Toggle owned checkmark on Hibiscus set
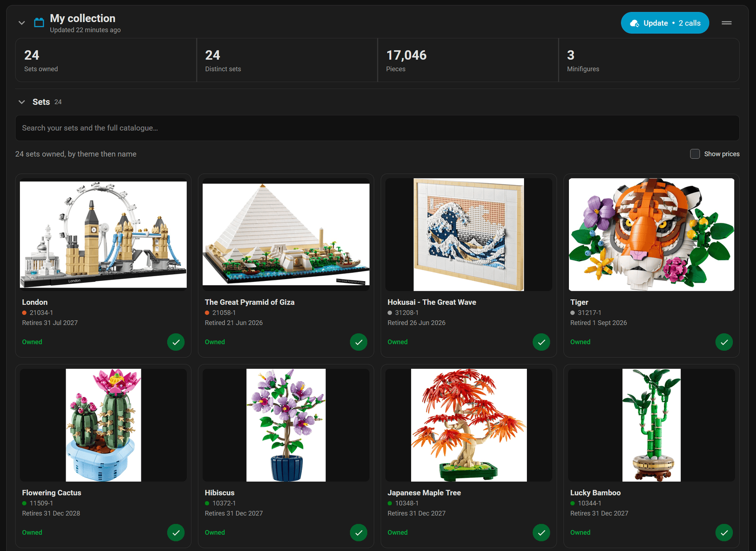The height and width of the screenshot is (551, 756). point(359,533)
